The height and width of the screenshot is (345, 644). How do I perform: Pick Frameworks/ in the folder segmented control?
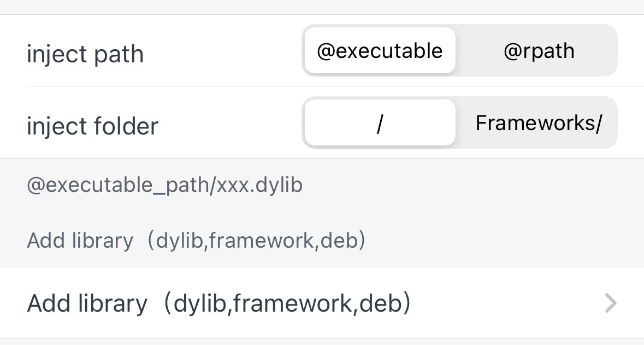click(x=538, y=123)
